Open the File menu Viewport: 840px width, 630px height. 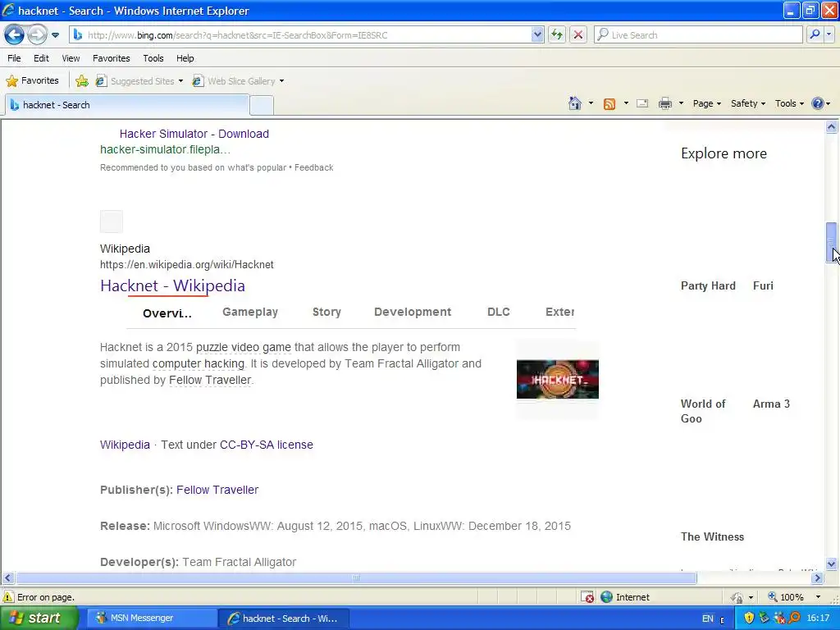click(15, 58)
